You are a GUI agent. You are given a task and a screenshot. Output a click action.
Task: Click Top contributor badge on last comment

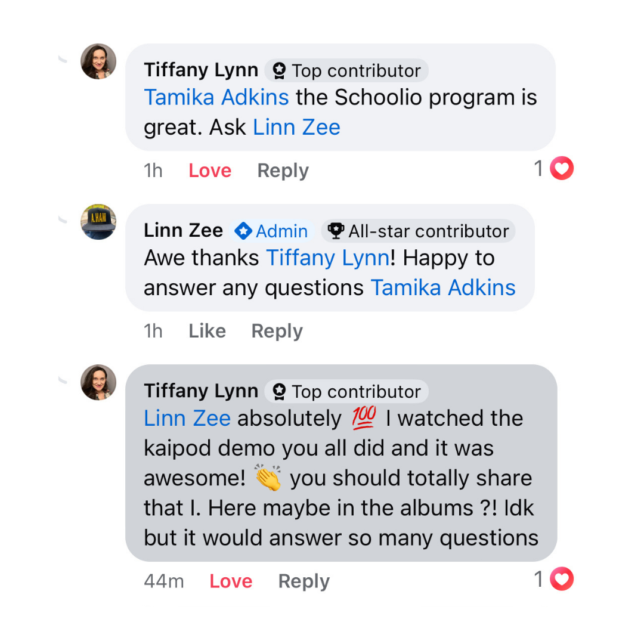pyautogui.click(x=346, y=392)
